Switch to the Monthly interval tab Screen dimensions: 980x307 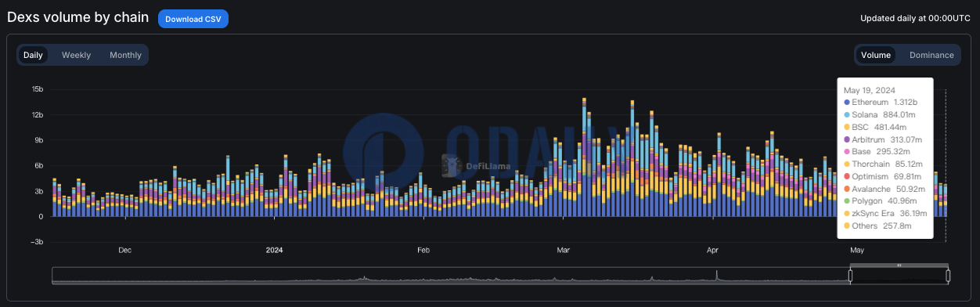125,55
